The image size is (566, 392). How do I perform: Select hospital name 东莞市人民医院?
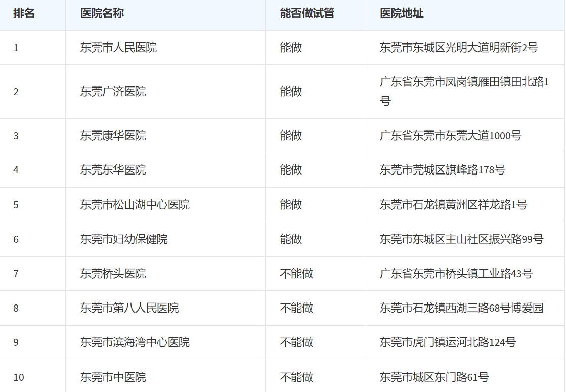(x=118, y=48)
